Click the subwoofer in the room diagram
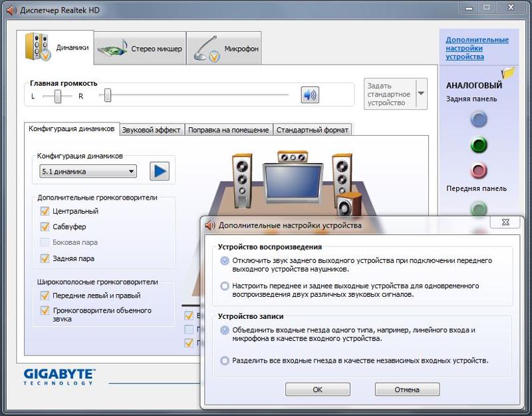Screen dimensions: 532x416 click(348, 204)
